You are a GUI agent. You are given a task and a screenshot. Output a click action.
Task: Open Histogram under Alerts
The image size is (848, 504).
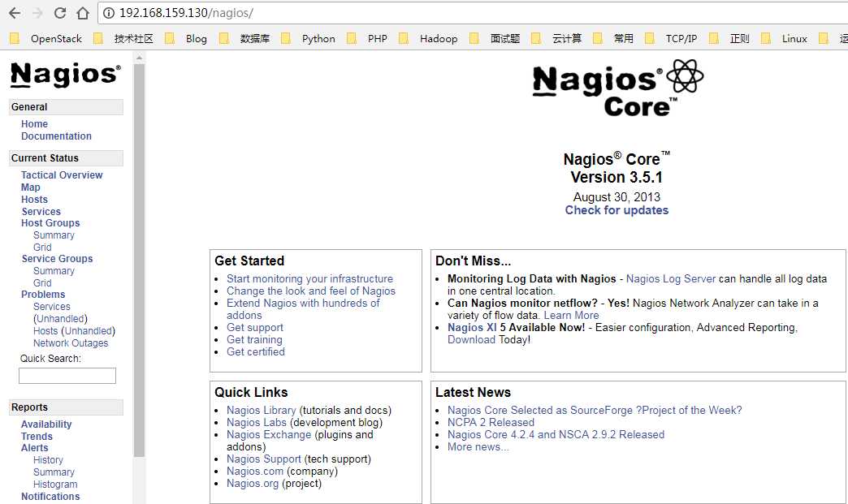pyautogui.click(x=55, y=484)
